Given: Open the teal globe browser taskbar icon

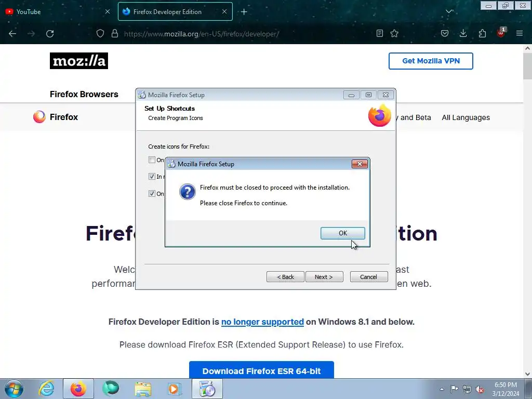Looking at the screenshot, I should (x=111, y=389).
